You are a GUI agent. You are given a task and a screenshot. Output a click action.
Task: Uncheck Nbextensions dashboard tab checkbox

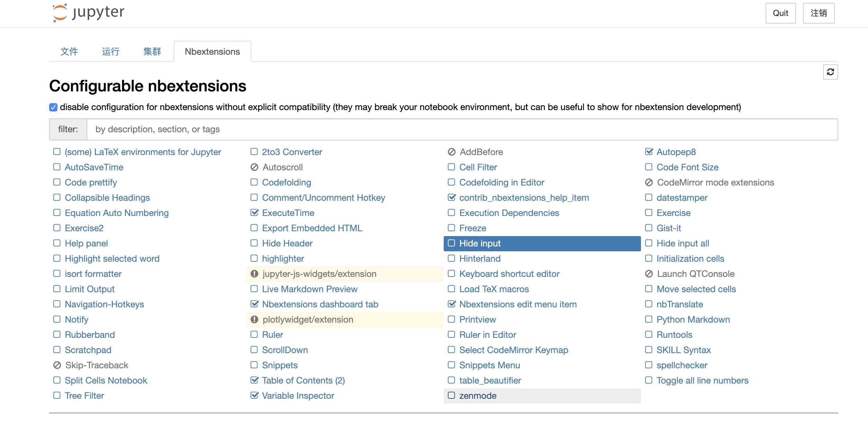(254, 304)
